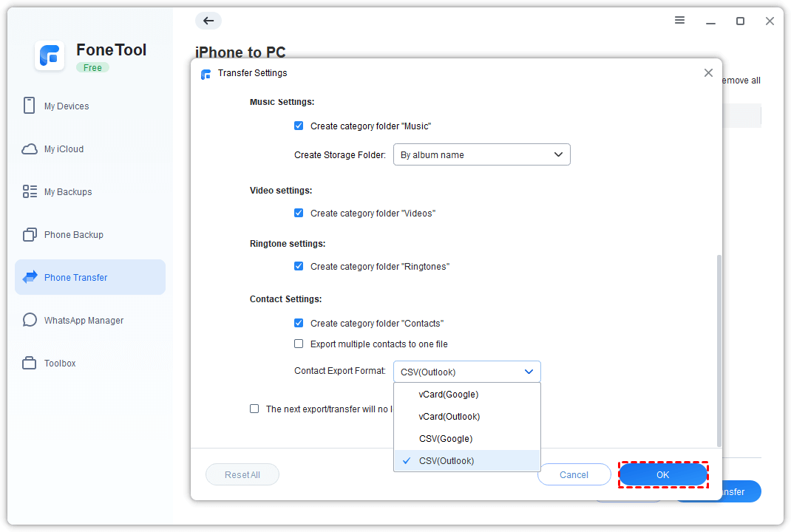Click the Phone Backup icon
791x532 pixels.
point(30,235)
